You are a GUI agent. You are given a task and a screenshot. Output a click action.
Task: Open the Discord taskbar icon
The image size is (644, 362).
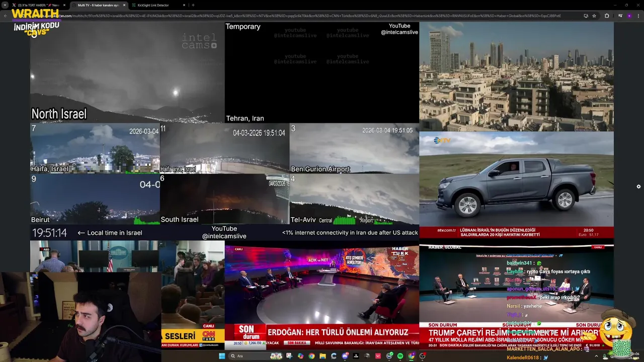[345, 356]
